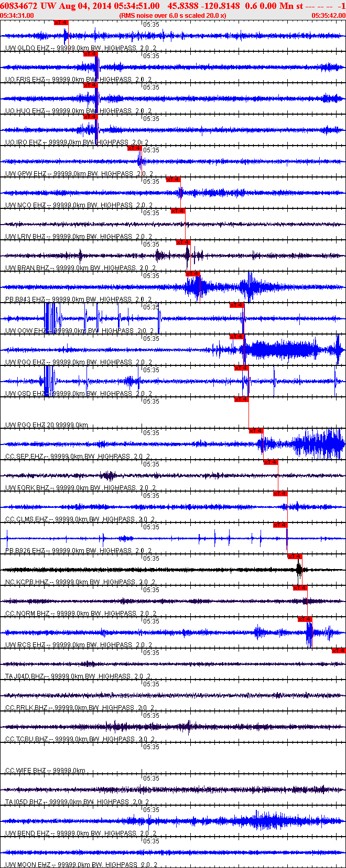This screenshot has height=868, width=346.
Task: Select the CC WIFE BHZ station label
Action: [45, 771]
